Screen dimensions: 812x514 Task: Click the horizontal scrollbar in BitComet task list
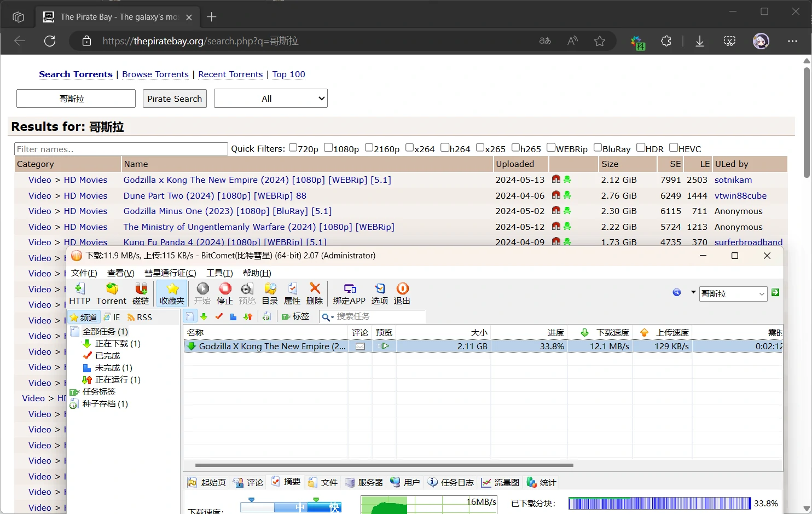tap(384, 465)
